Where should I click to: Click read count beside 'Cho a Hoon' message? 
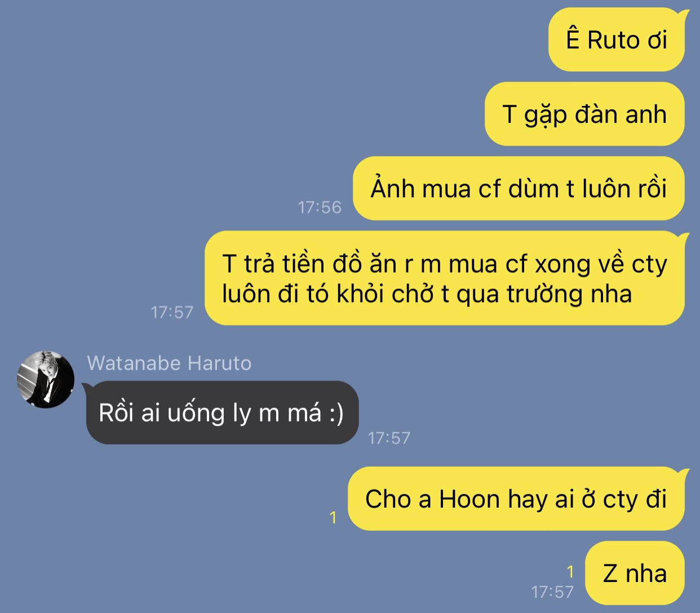click(333, 517)
